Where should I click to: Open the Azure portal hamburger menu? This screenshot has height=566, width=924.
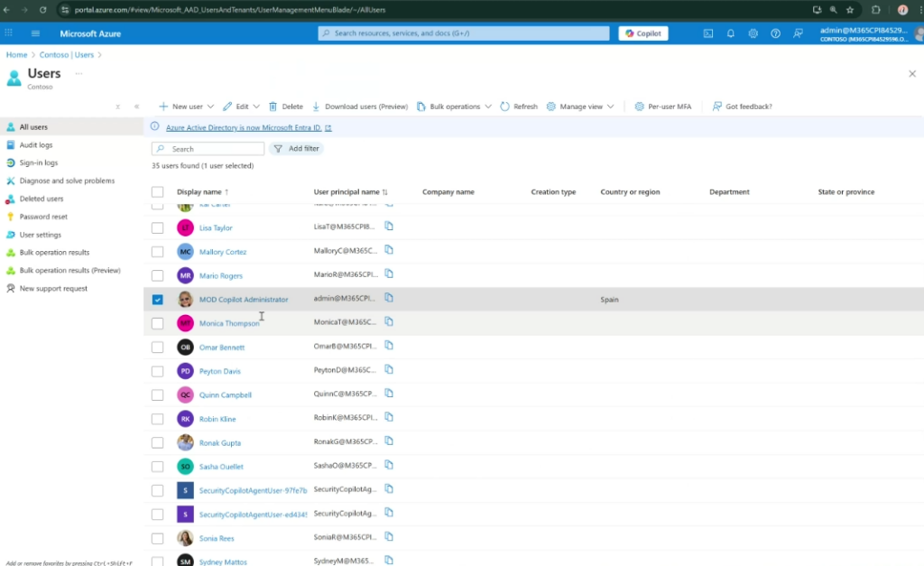[x=36, y=33]
